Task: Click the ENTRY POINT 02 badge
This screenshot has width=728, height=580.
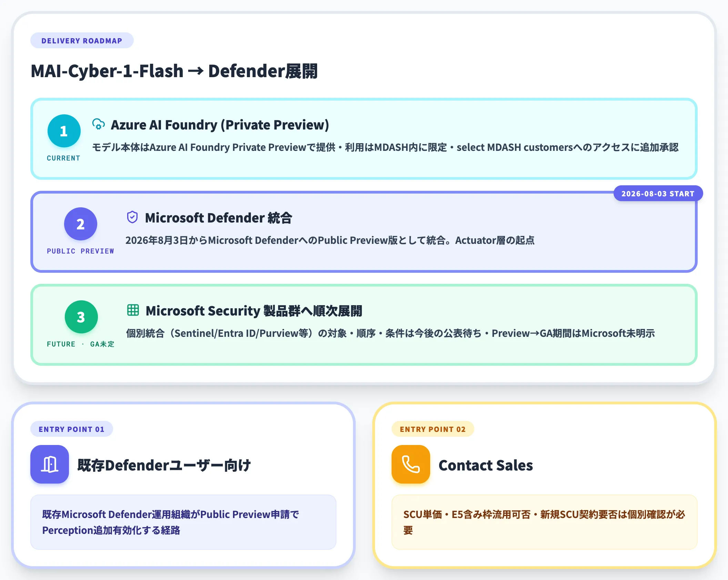Action: pyautogui.click(x=433, y=429)
